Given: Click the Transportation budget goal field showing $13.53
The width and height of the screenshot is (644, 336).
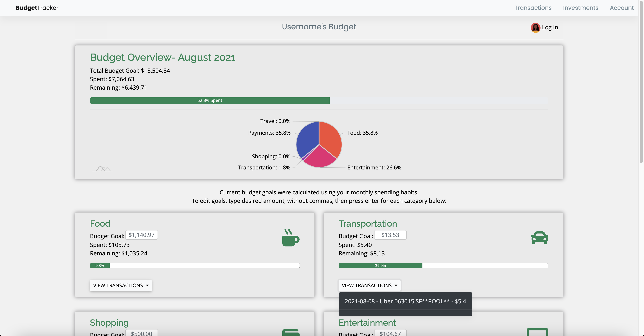Looking at the screenshot, I should pyautogui.click(x=390, y=235).
